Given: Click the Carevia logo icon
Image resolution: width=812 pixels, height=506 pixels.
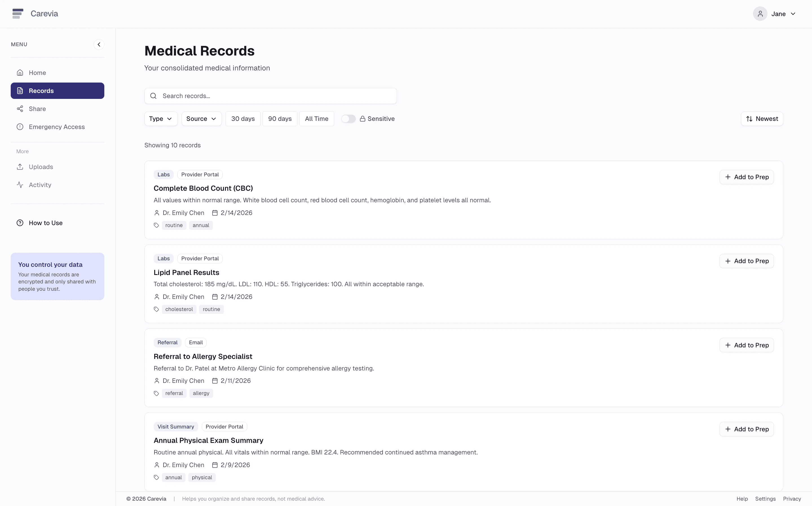Looking at the screenshot, I should coord(18,14).
